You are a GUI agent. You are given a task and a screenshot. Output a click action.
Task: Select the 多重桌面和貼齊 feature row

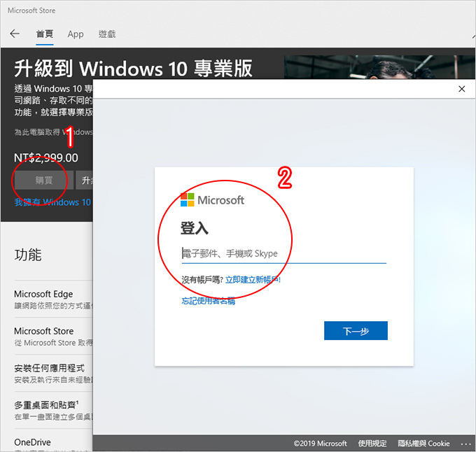(x=53, y=411)
